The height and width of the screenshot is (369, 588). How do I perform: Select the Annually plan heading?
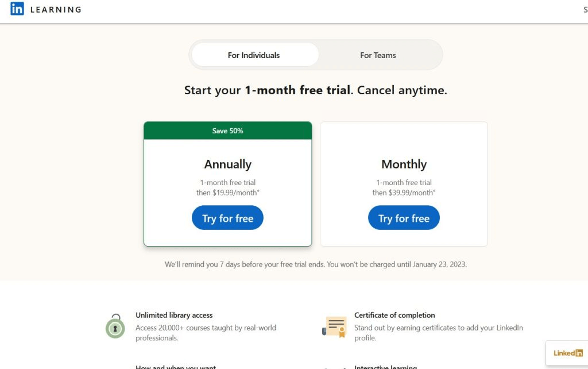228,164
